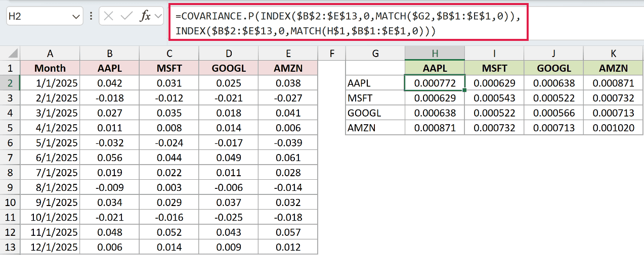644x255 pixels.
Task: Click the covariance cell 0.000543
Action: (494, 98)
